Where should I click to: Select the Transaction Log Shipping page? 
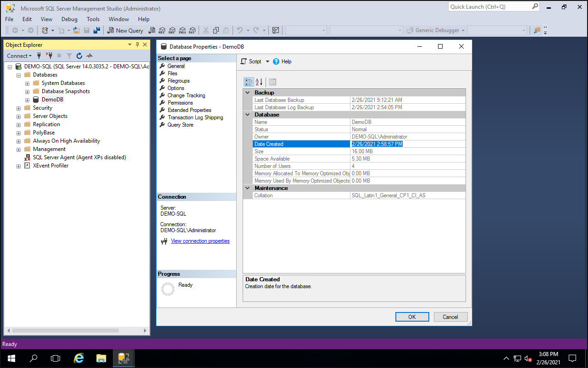(x=195, y=117)
